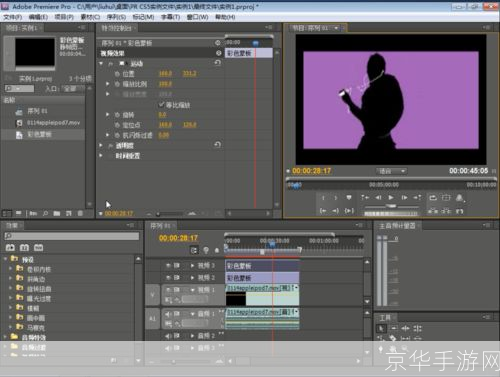The height and width of the screenshot is (377, 500).
Task: Open the 素材(C) menu
Action: coord(90,17)
